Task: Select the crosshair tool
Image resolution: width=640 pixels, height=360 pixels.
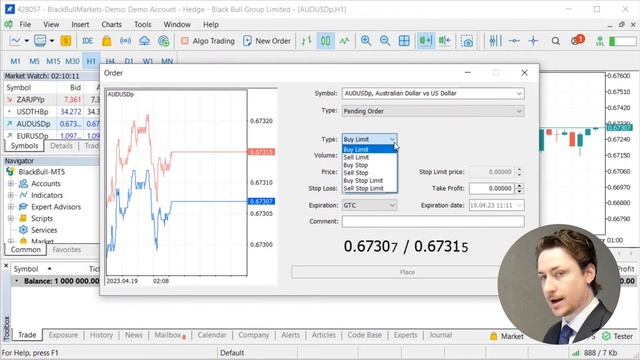Action: (x=533, y=41)
